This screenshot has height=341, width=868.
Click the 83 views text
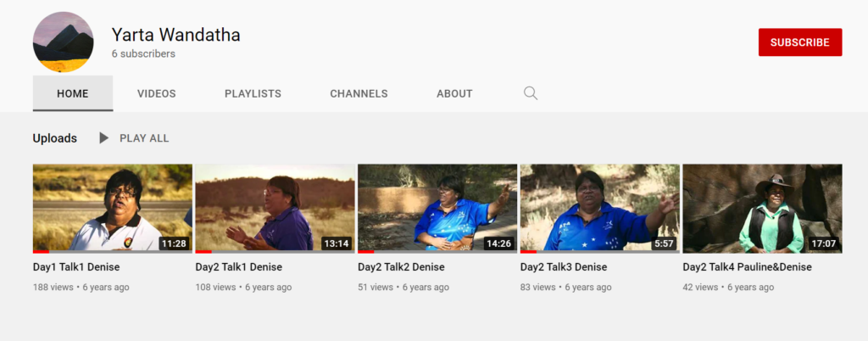pyautogui.click(x=538, y=288)
